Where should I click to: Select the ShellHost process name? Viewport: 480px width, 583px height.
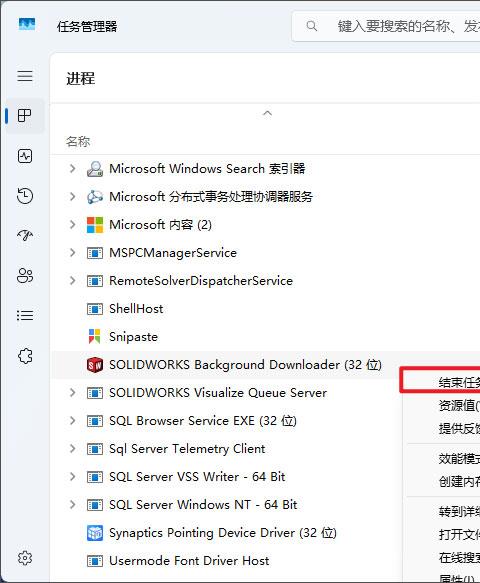pyautogui.click(x=136, y=309)
